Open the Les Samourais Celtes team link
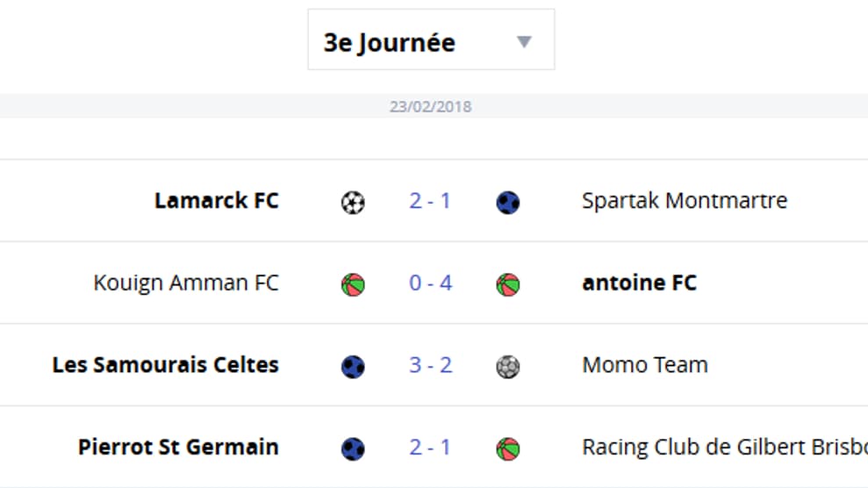The height and width of the screenshot is (488, 868). [x=166, y=365]
